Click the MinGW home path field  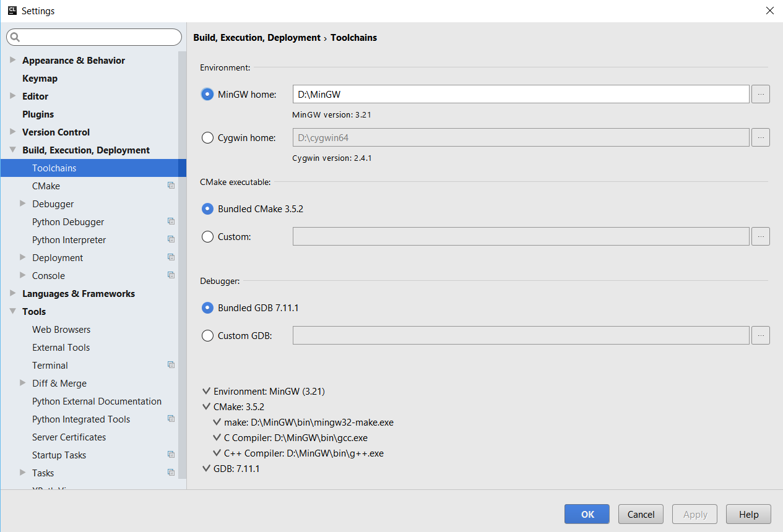(520, 95)
